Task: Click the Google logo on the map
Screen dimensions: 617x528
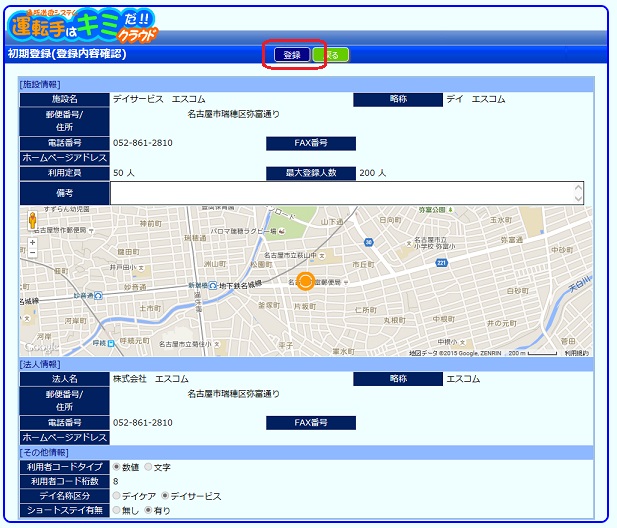Action: coord(42,347)
